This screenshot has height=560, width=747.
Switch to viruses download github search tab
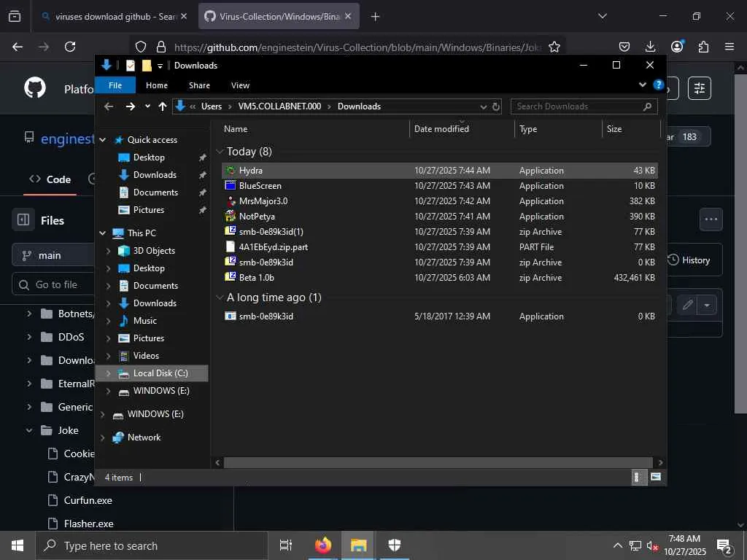click(114, 17)
